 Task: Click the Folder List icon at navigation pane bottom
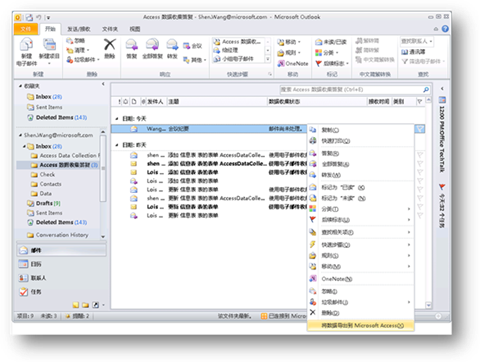pyautogui.click(x=86, y=305)
